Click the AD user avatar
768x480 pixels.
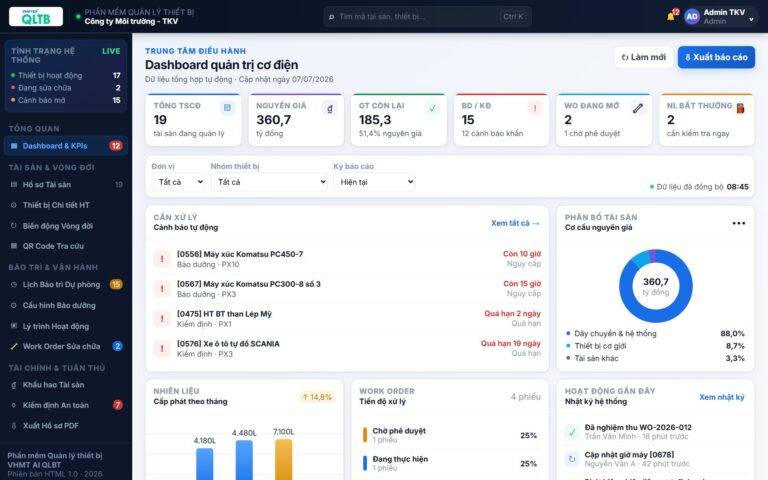692,17
